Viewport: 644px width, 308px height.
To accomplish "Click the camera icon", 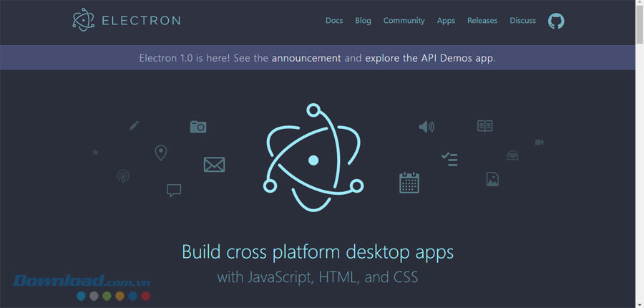I will pyautogui.click(x=198, y=127).
